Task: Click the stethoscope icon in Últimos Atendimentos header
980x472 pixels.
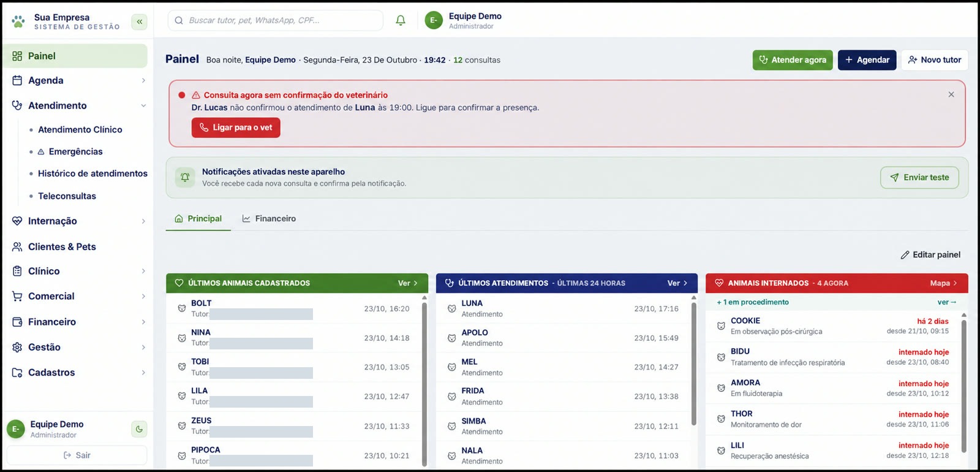Action: pyautogui.click(x=450, y=283)
